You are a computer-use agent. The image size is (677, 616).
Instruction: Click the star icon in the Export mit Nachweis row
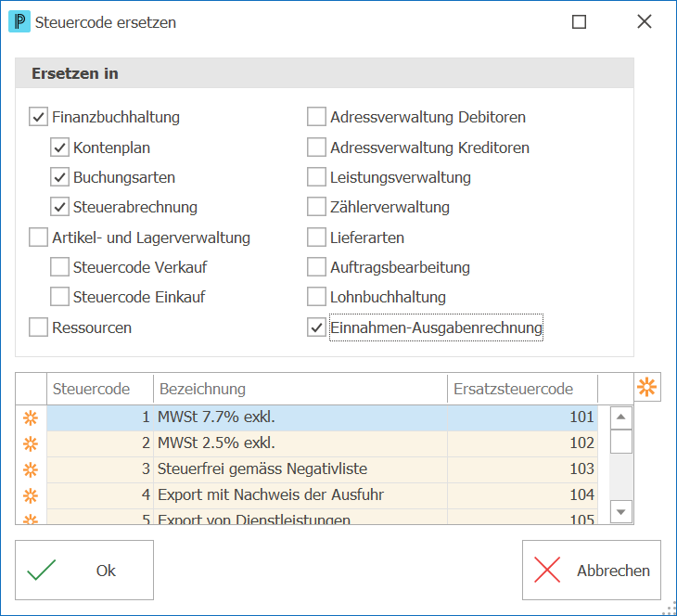coord(31,495)
